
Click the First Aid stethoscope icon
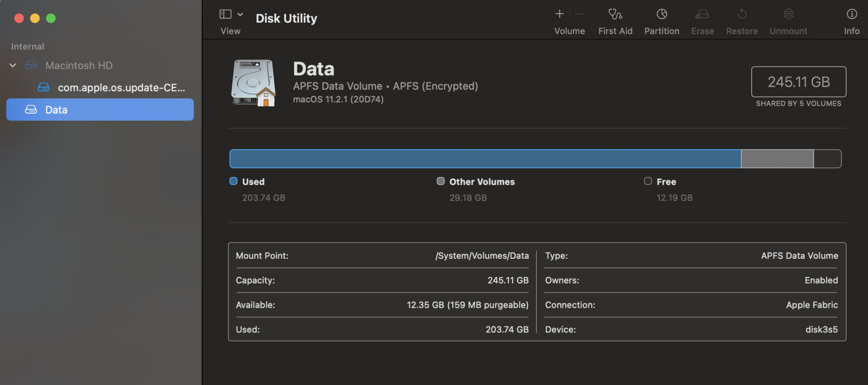[615, 15]
